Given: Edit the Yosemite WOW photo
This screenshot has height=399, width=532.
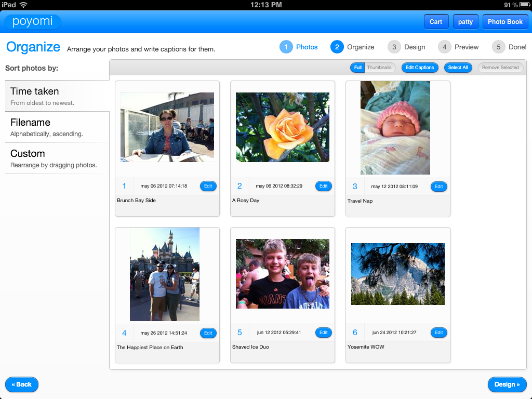Looking at the screenshot, I should click(x=439, y=332).
